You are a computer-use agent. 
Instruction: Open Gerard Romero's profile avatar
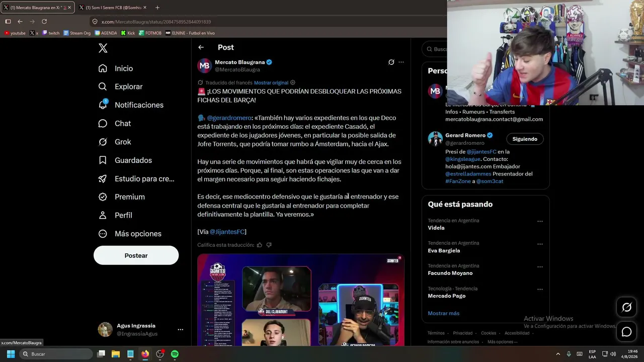click(x=435, y=139)
